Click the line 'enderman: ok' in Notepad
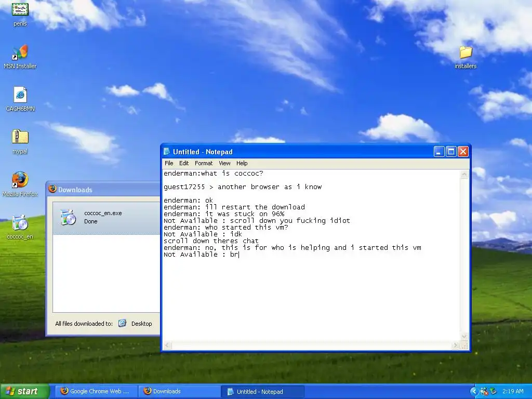This screenshot has height=399, width=532. coord(188,200)
